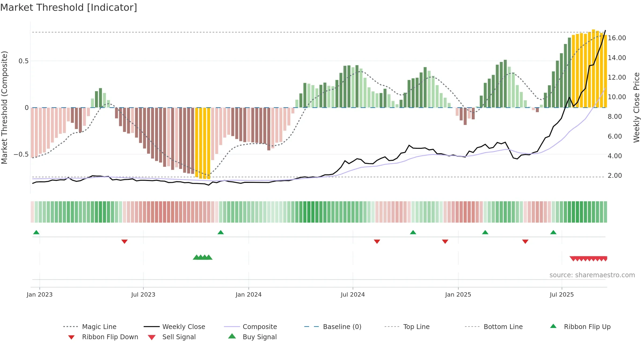Click the Ribbon Flip Down legend triangle

point(71,337)
